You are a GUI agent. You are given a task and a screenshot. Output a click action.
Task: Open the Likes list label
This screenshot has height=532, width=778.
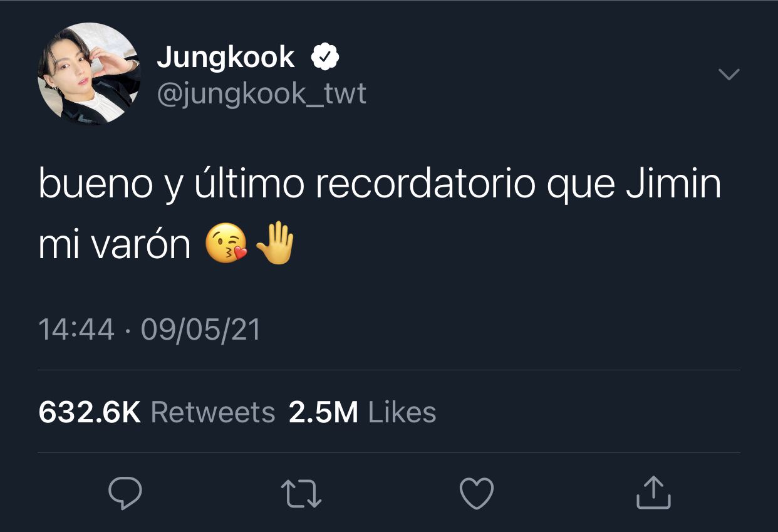click(402, 412)
